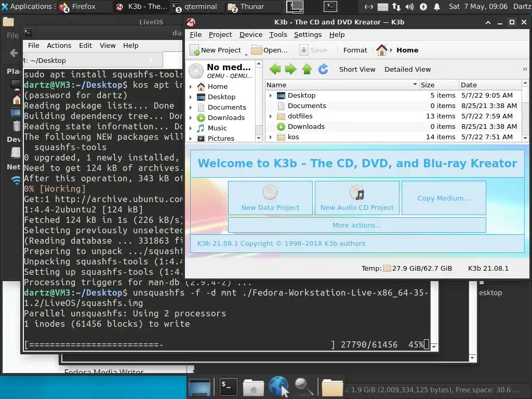Image resolution: width=532 pixels, height=399 pixels.
Task: Open the K3b Tools menu
Action: click(x=278, y=35)
